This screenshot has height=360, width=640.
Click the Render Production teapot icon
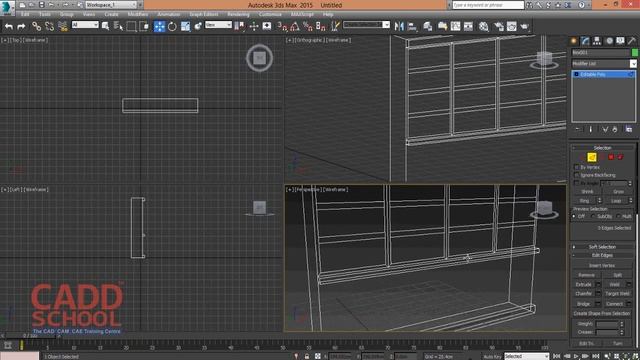[524, 27]
